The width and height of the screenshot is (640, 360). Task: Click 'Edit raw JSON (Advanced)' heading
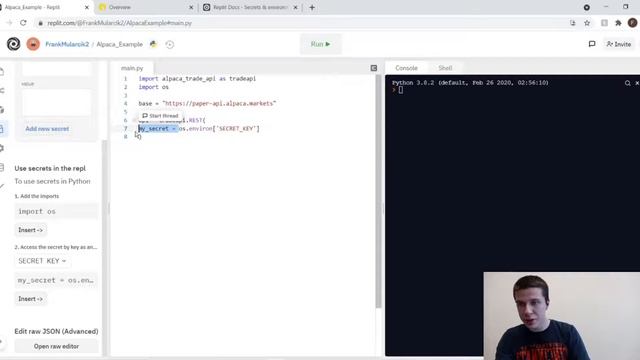click(x=56, y=331)
